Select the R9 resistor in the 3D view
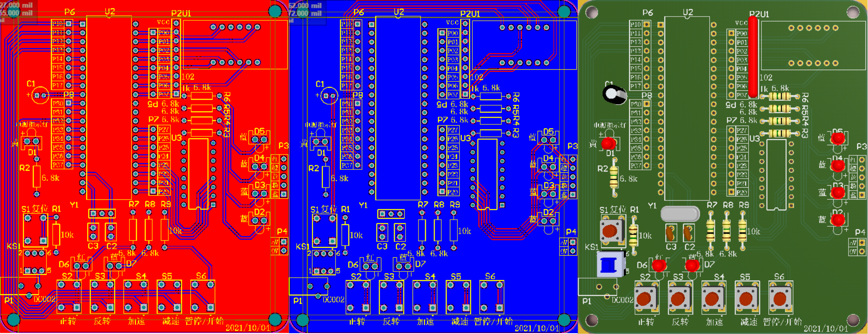868x334 pixels. tap(742, 230)
